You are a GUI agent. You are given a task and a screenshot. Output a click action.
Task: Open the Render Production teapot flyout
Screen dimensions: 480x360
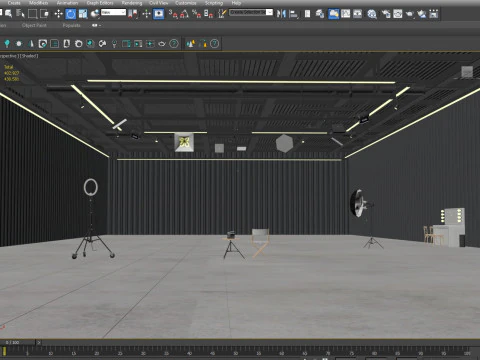point(410,14)
